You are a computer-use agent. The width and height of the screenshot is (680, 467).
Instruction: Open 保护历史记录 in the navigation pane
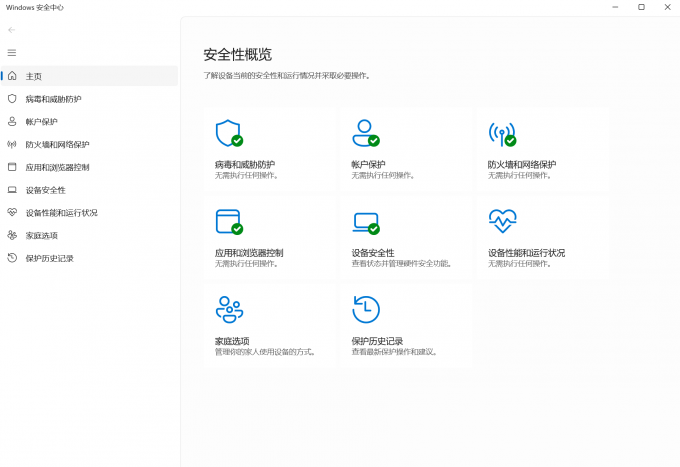pos(89,258)
